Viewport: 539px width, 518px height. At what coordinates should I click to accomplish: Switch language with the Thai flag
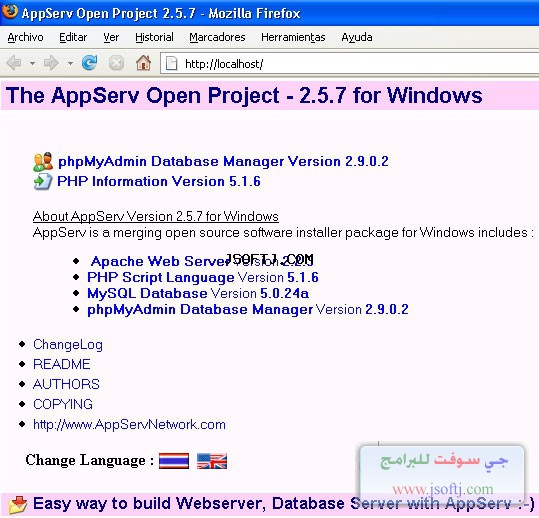[x=174, y=461]
